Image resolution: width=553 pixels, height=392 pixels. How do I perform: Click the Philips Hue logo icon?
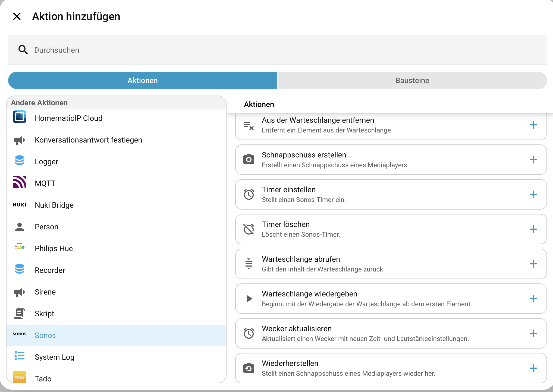[20, 247]
